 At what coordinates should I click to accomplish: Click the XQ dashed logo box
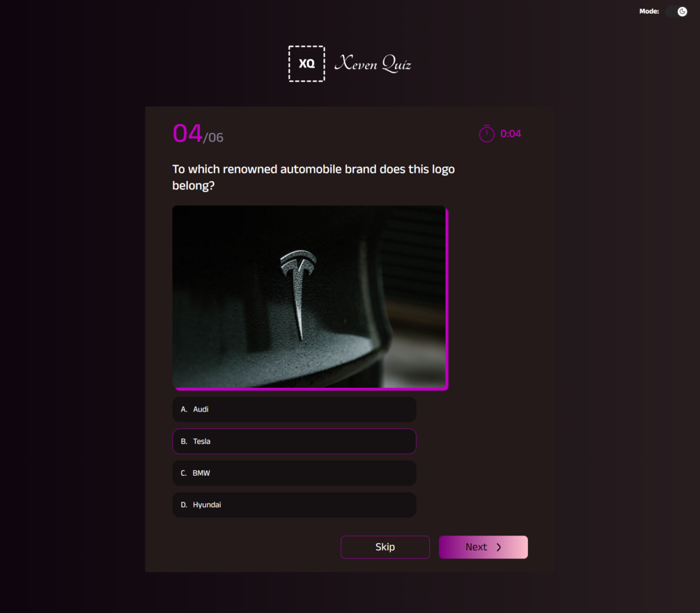(306, 64)
